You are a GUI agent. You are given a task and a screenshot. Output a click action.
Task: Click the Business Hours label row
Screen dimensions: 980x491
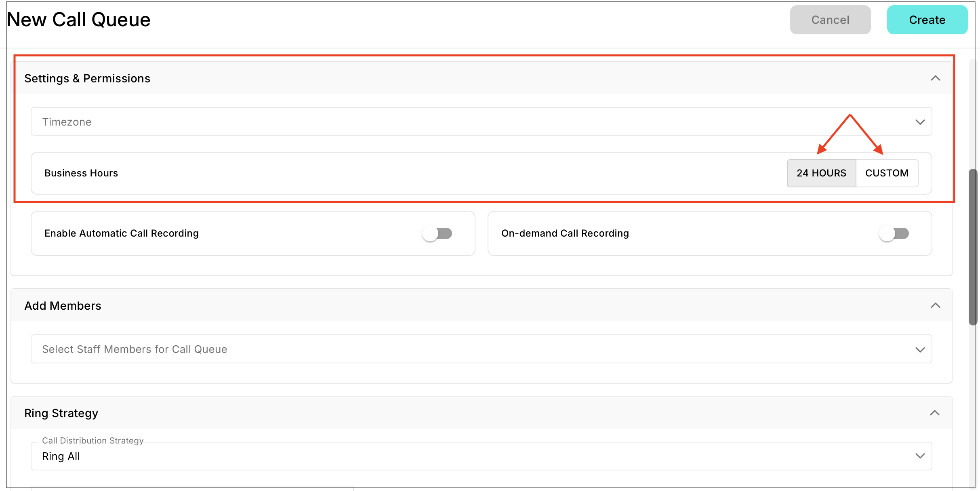[81, 173]
